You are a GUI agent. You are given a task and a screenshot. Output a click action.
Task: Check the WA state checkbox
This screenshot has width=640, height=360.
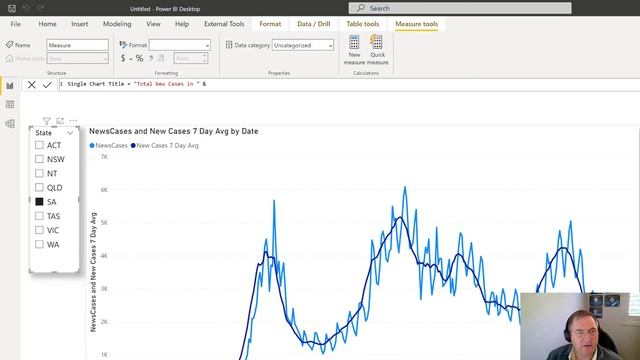point(39,244)
